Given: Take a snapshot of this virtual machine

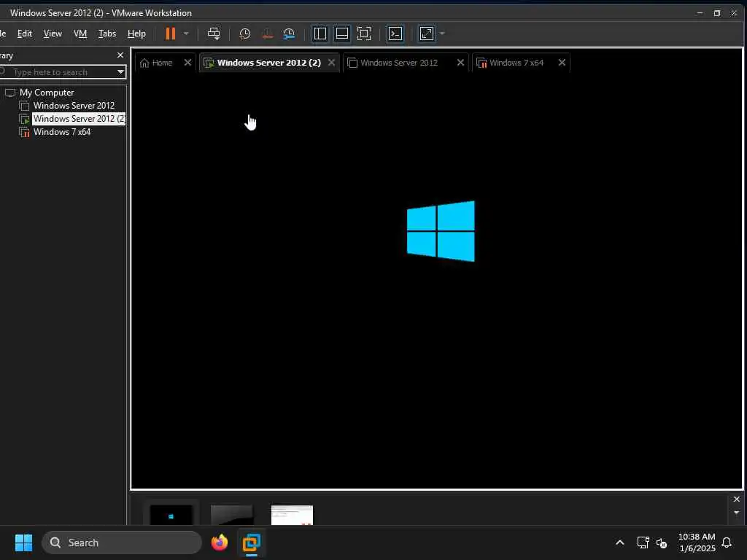Looking at the screenshot, I should [245, 34].
